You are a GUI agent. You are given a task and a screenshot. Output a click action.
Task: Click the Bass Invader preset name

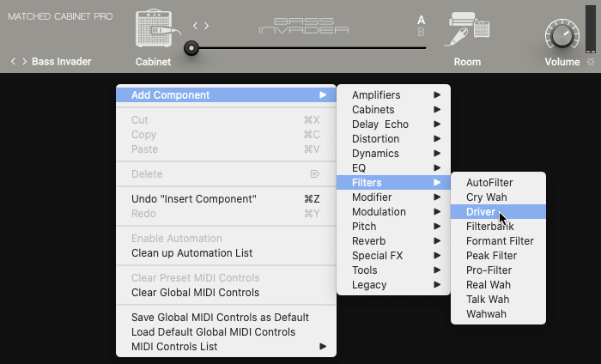point(61,61)
